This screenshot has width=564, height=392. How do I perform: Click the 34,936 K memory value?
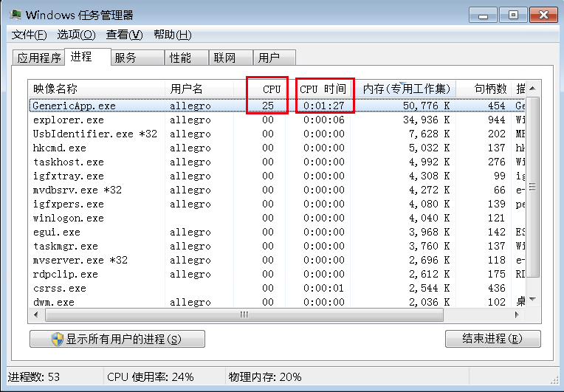426,120
